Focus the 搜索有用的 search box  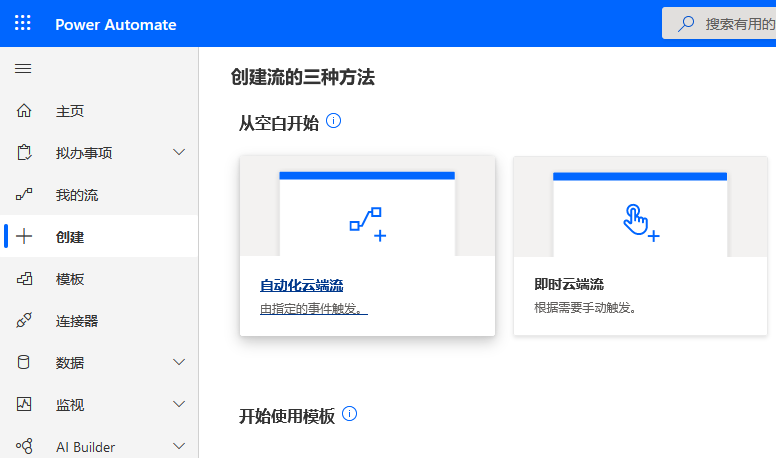point(719,23)
